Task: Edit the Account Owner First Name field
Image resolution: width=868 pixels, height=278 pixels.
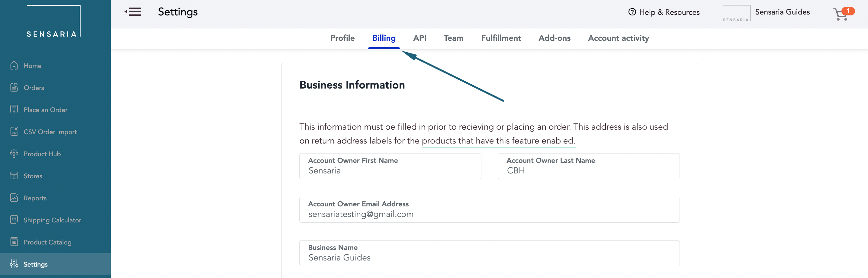Action: click(390, 166)
